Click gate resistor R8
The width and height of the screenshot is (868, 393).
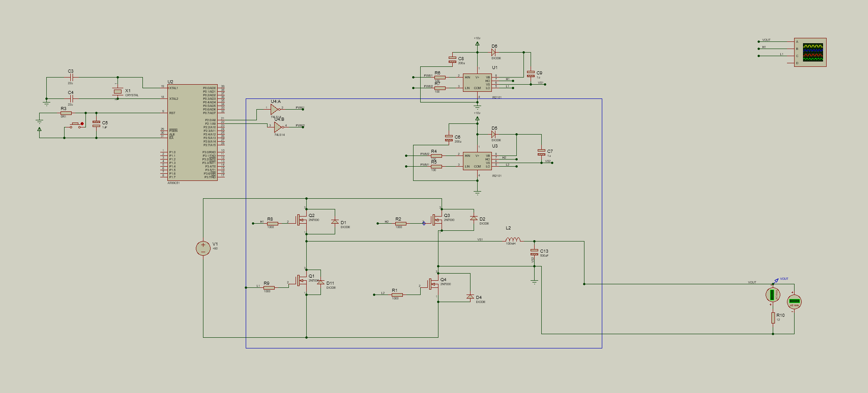(272, 224)
